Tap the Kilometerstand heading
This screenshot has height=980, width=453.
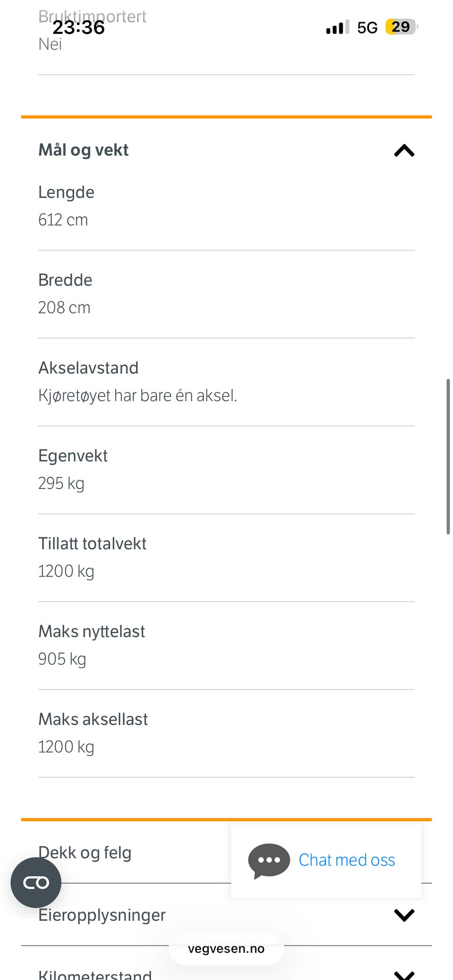[x=95, y=975]
